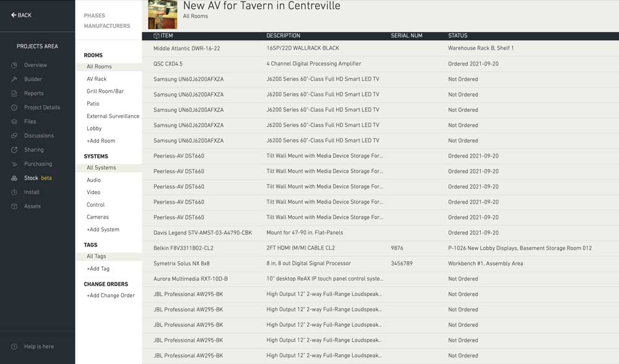Filter by Control system
619x364 pixels.
tap(96, 205)
